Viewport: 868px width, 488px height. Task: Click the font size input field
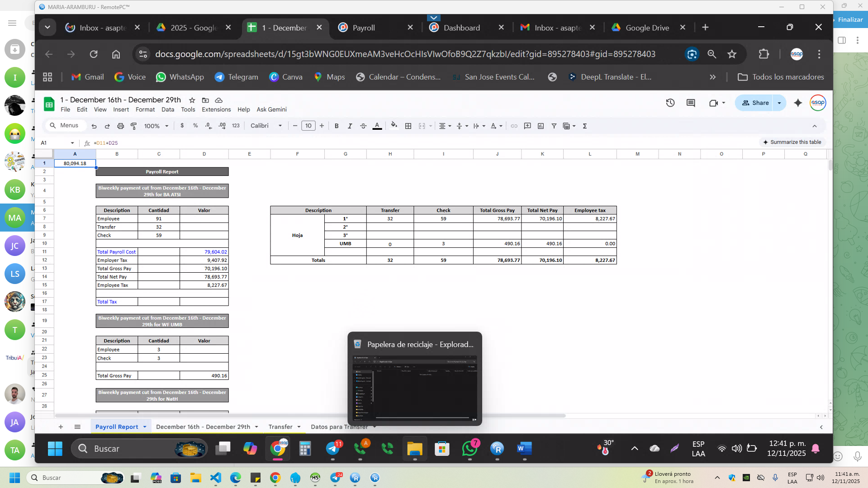(308, 126)
